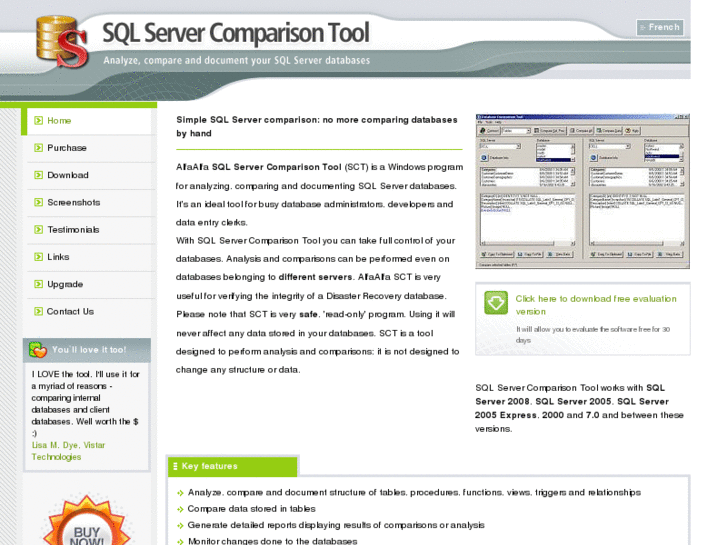
Task: Click the green arrow icon beside Home
Action: (38, 121)
